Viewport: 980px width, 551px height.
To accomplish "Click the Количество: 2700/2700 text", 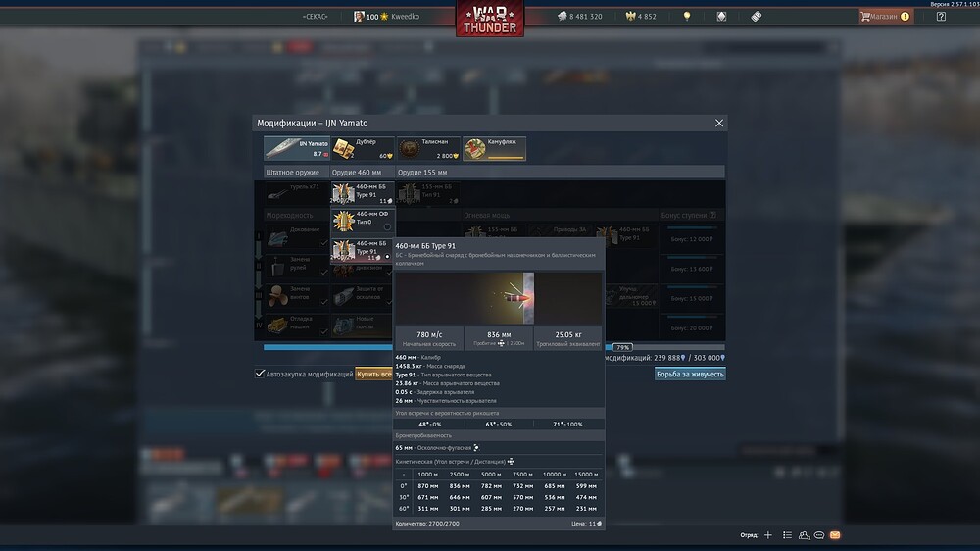I will tap(427, 524).
